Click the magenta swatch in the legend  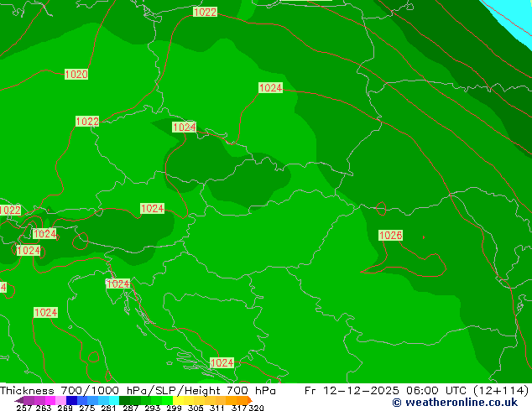(x=50, y=400)
